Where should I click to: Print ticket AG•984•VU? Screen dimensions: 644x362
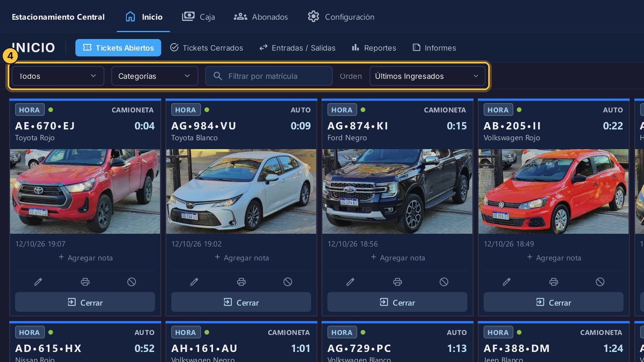coord(241,282)
